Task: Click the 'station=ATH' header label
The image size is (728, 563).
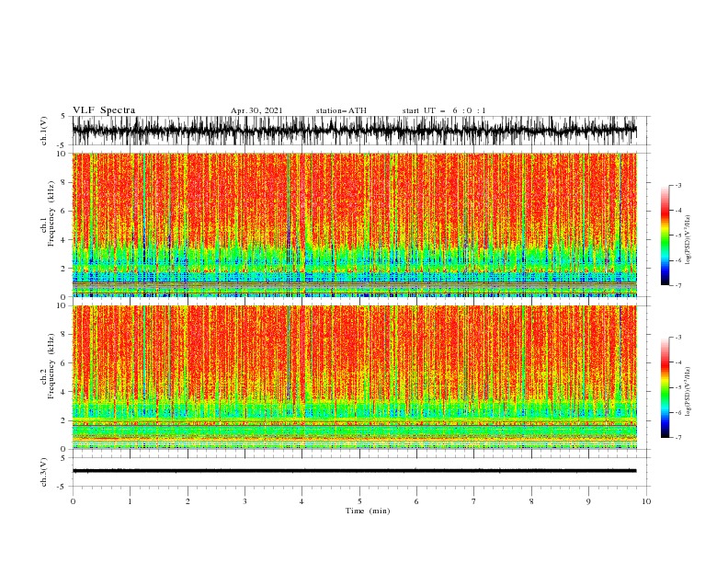Action: point(341,110)
